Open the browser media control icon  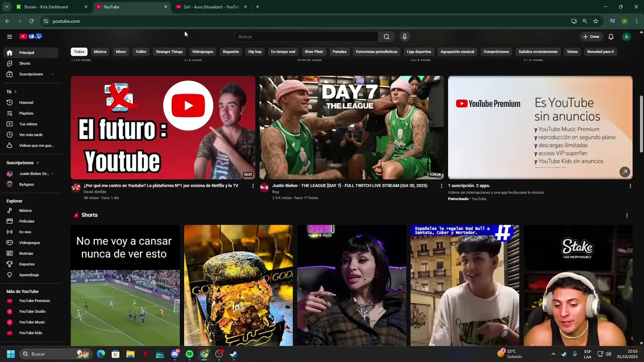click(612, 21)
